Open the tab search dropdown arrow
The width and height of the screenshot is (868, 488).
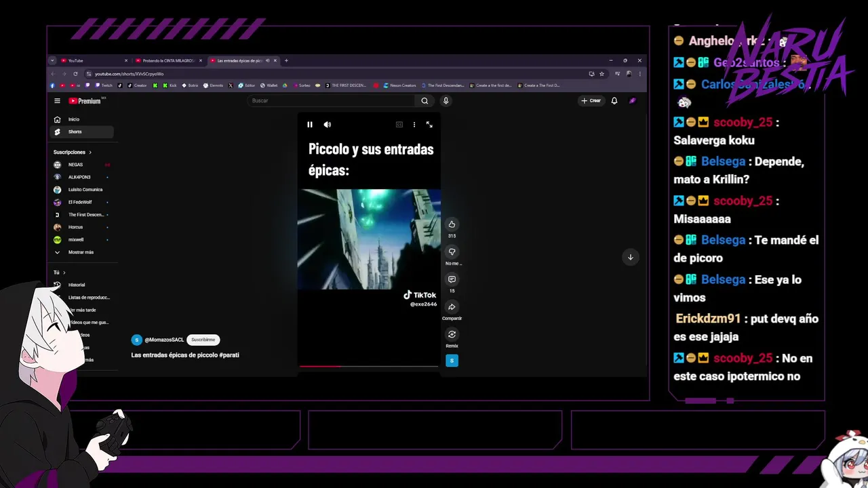[x=52, y=60]
